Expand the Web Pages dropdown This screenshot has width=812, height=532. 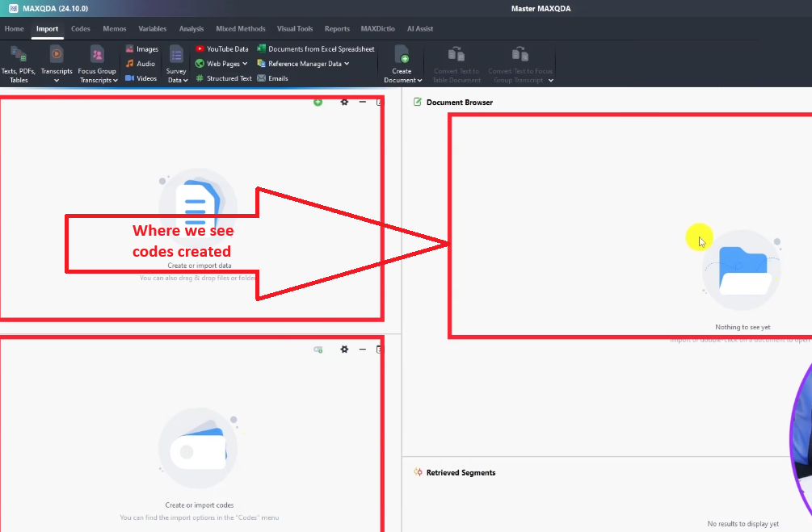[245, 64]
